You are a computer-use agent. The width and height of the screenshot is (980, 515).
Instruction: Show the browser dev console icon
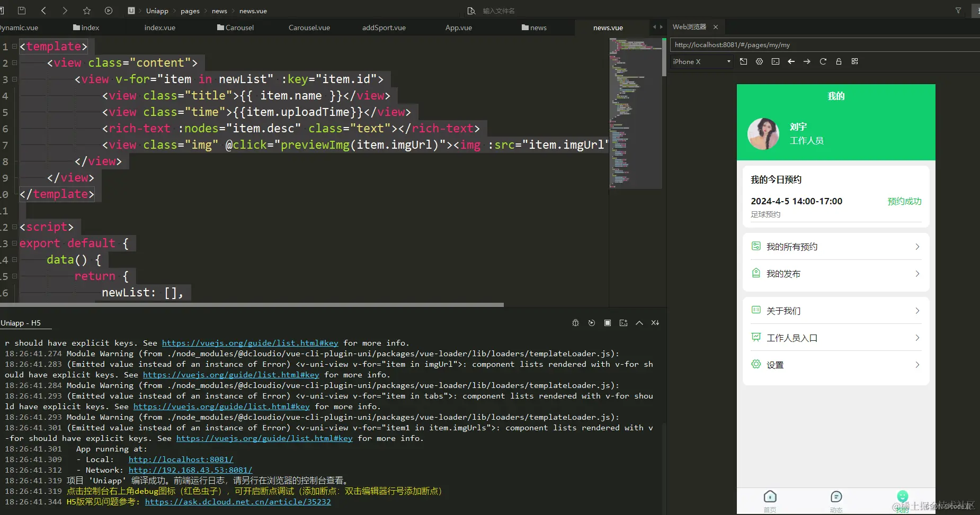click(x=776, y=61)
